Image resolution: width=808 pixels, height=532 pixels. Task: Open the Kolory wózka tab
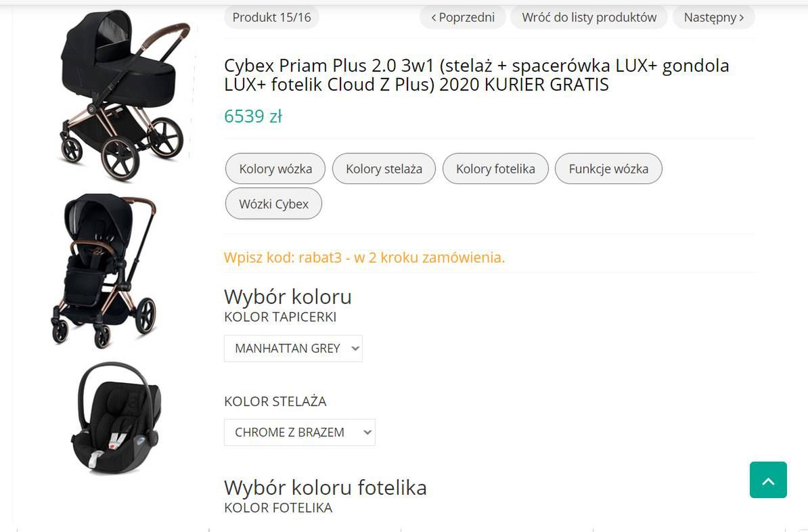point(275,169)
